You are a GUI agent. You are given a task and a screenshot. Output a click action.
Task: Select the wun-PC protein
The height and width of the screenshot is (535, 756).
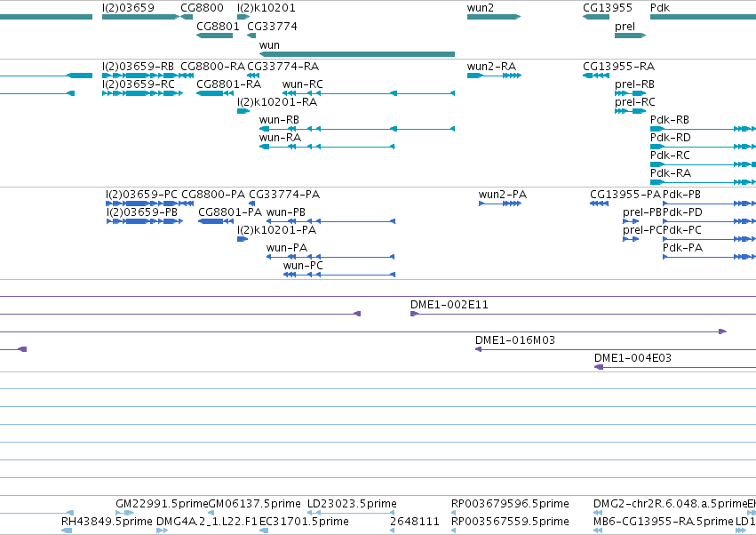tap(339, 275)
